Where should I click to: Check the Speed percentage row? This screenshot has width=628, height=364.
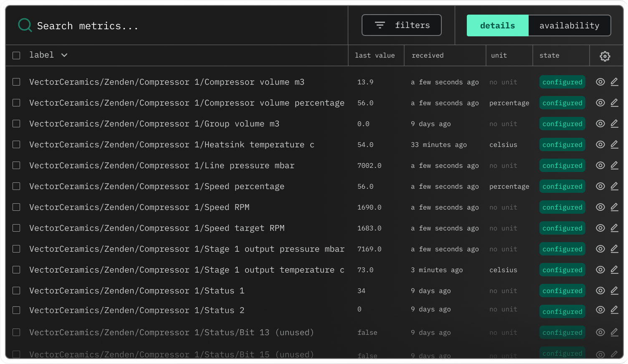(x=16, y=186)
